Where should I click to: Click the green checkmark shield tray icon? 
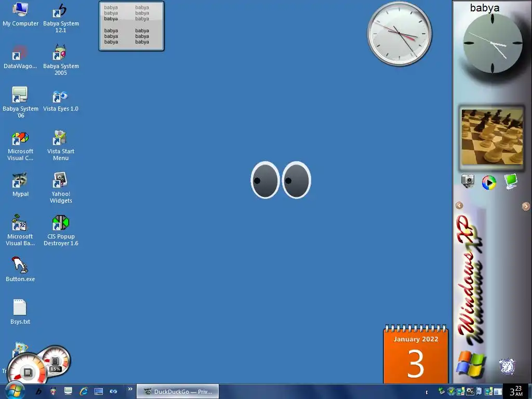(451, 392)
